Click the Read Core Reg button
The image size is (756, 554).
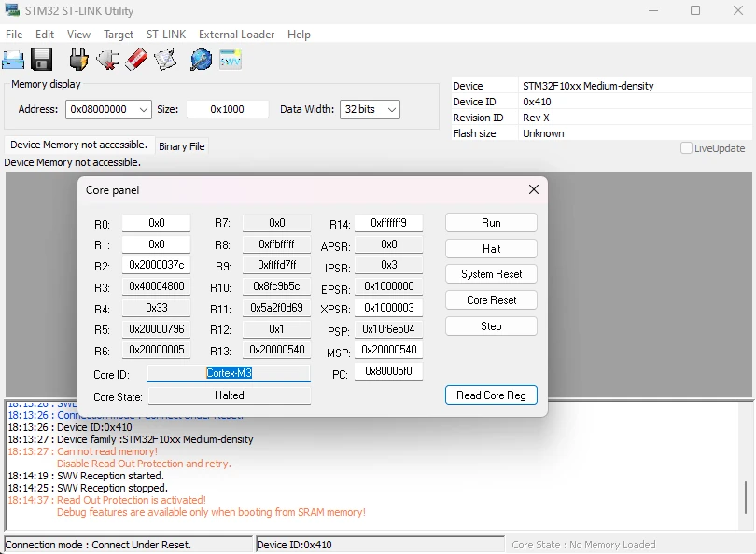491,395
